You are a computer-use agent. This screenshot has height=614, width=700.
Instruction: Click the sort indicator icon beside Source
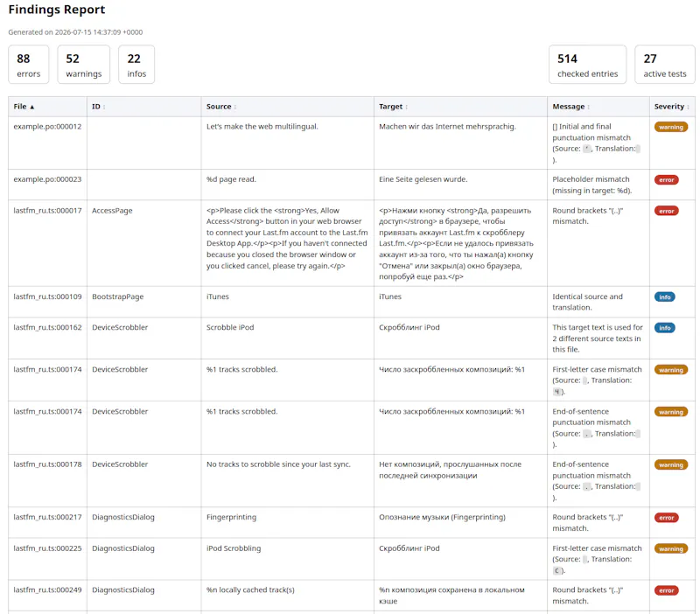(x=235, y=107)
